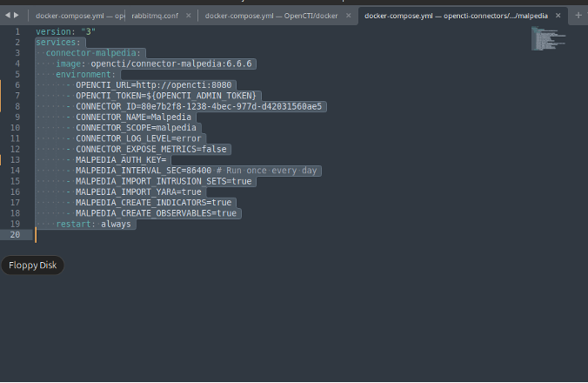
Task: Switch to docker-compose.yml — OpenCTI/docker tab
Action: (x=271, y=16)
